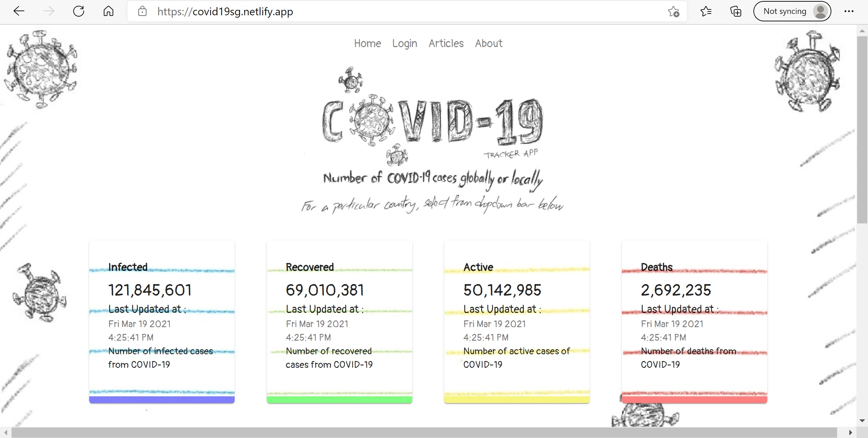Click the horizontal scrollbar thumb
The width and height of the screenshot is (868, 438).
(x=424, y=432)
